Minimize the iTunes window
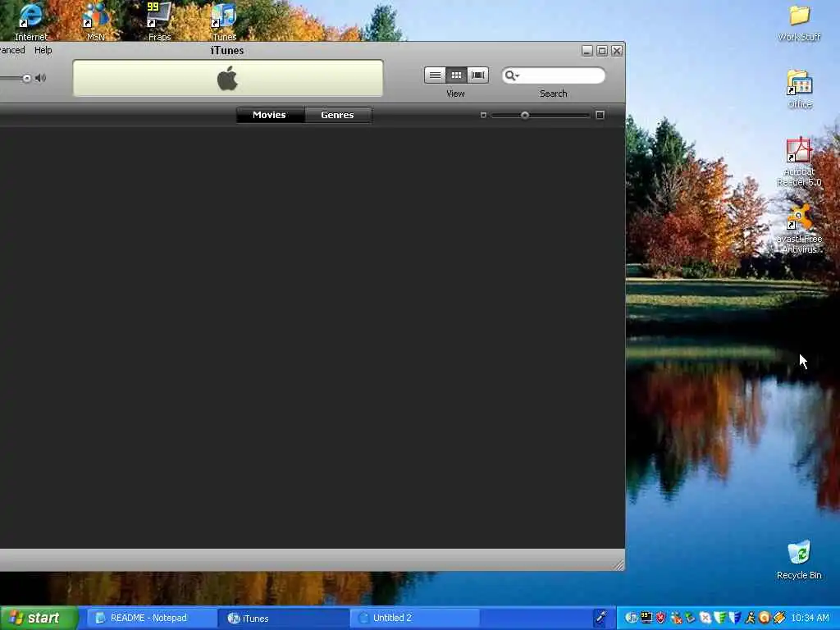Screen dimensions: 840x630 (587, 51)
